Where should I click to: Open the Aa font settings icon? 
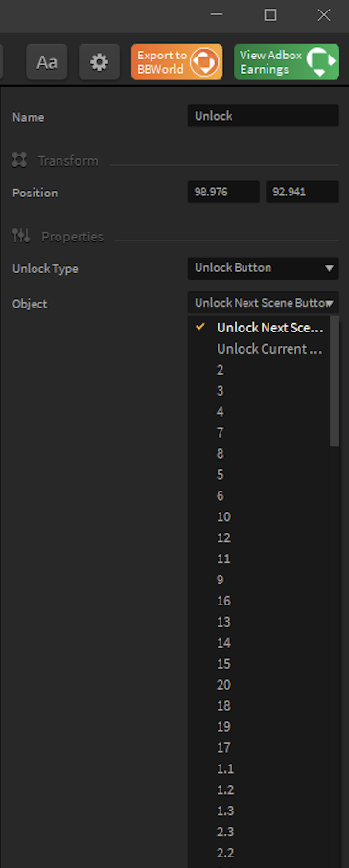[x=47, y=62]
